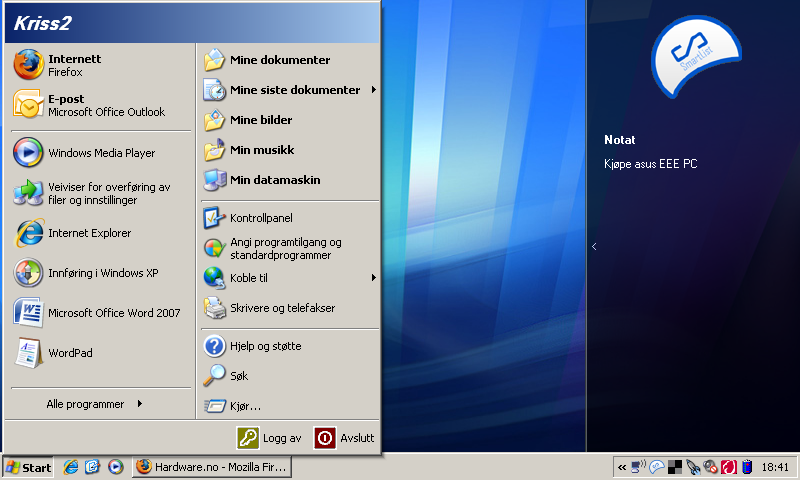The height and width of the screenshot is (480, 800).
Task: Launch Internet Explorer from the Start menu
Action: click(101, 233)
